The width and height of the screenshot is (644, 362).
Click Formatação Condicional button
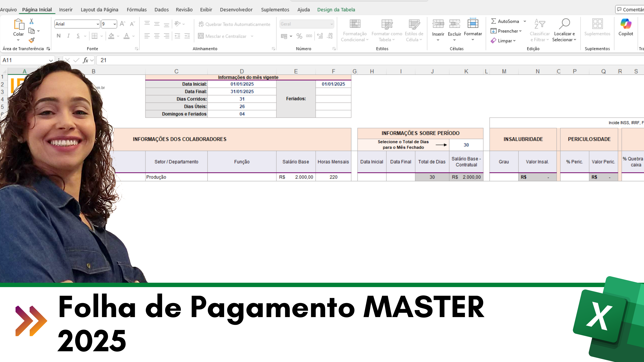pyautogui.click(x=355, y=30)
